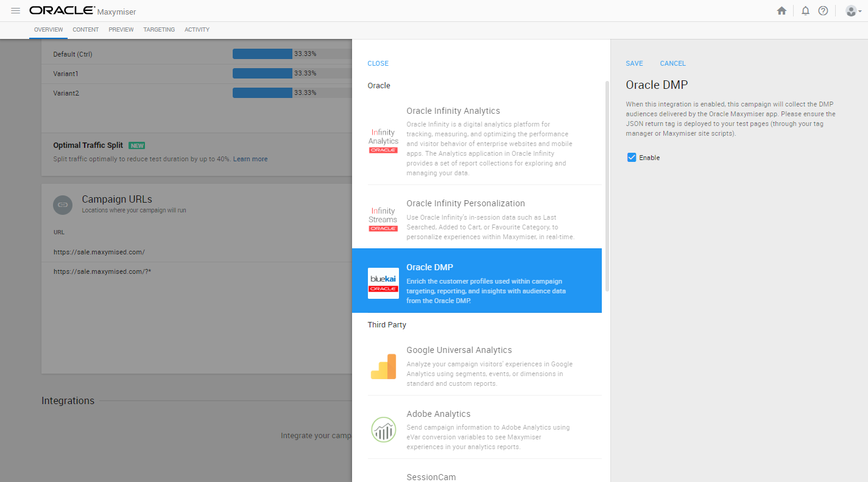The height and width of the screenshot is (482, 868).
Task: Uncheck the Enable checkbox
Action: [631, 158]
